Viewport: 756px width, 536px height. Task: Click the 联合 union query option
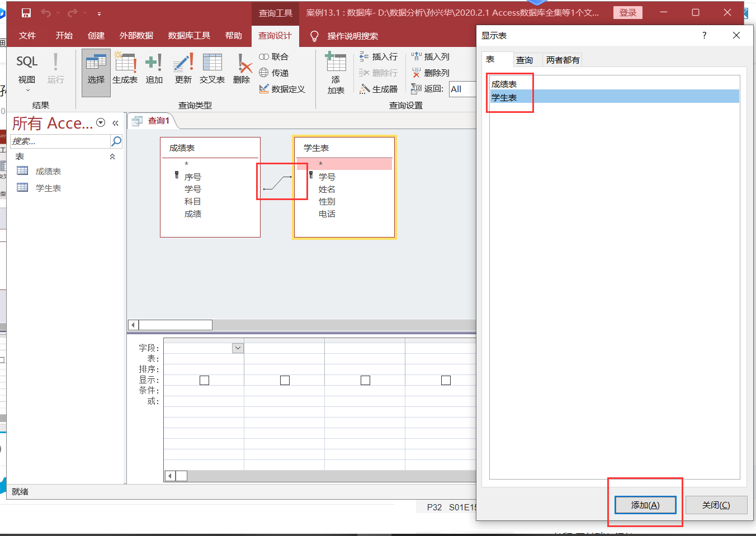[x=273, y=56]
